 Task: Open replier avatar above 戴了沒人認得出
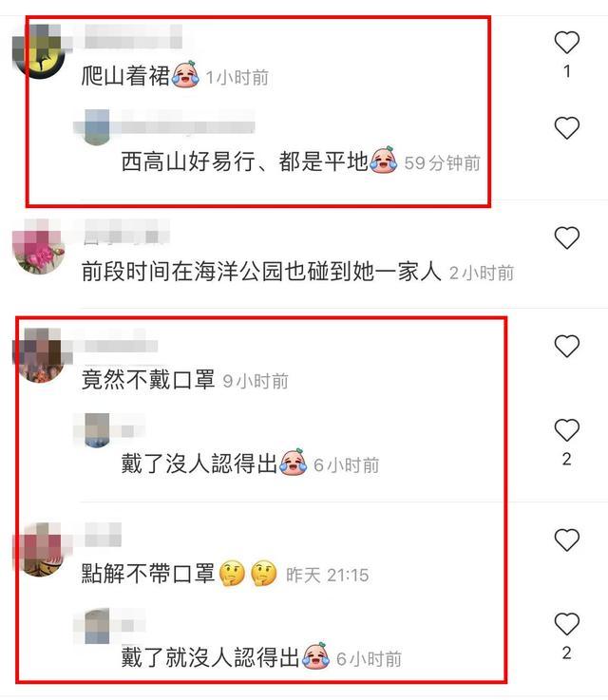tap(97, 430)
